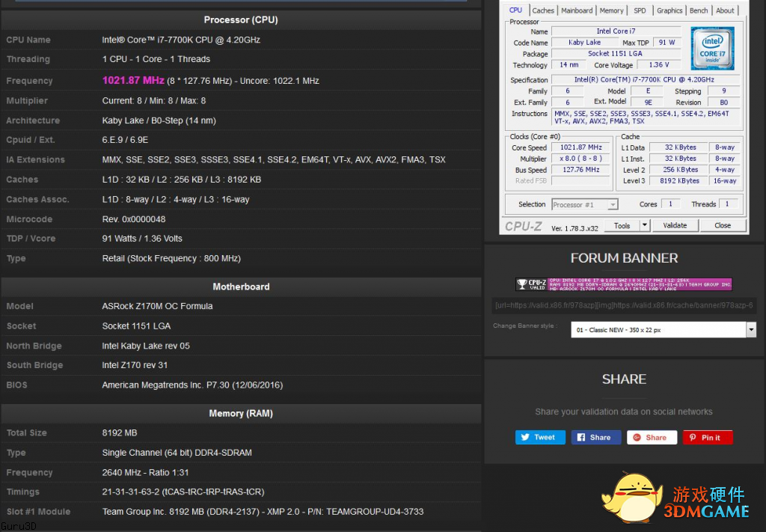Click the Specification field in CPU-Z
The height and width of the screenshot is (532, 766).
(x=645, y=79)
